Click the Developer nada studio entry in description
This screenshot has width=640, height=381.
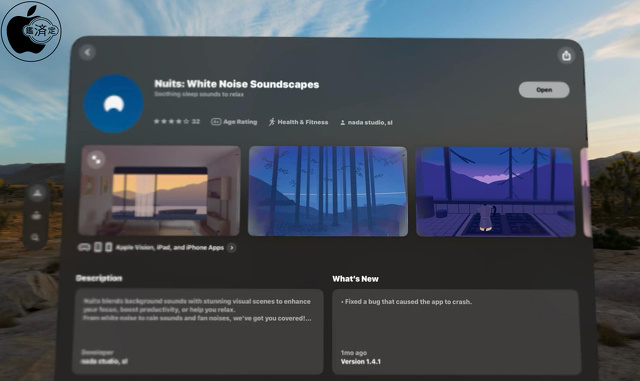104,357
